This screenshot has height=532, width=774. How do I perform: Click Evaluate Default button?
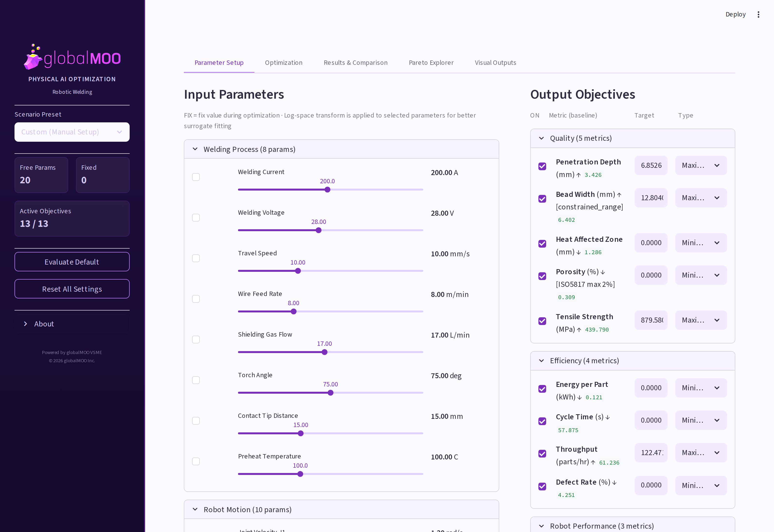click(x=72, y=262)
